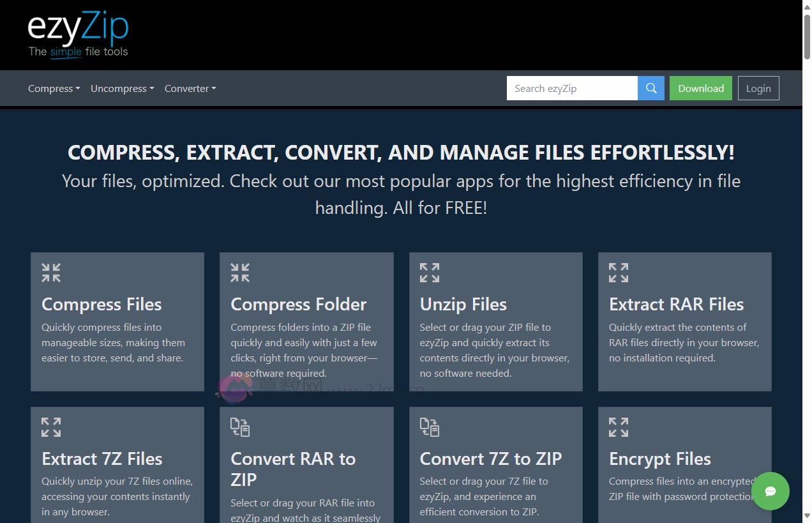Select the Unzip Files expand-arrows icon
812x523 pixels.
pos(429,272)
